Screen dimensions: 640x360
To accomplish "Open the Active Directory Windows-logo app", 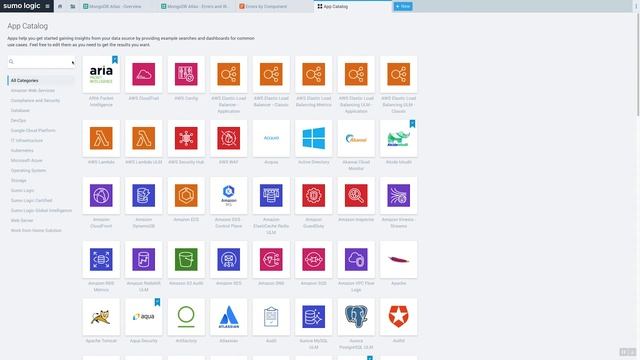I will [313, 138].
